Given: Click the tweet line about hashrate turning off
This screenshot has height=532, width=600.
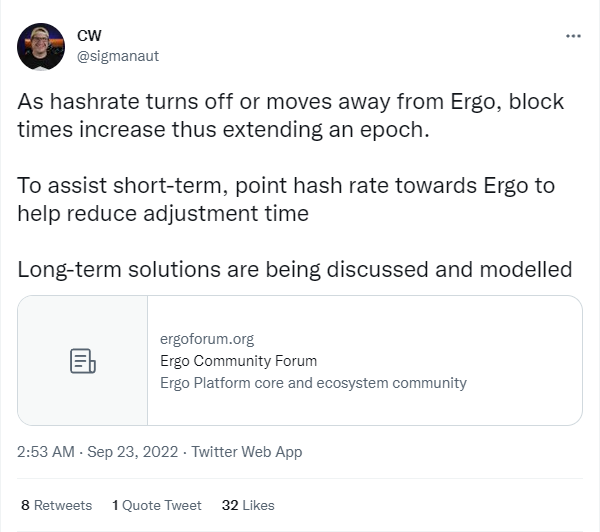Looking at the screenshot, I should click(x=290, y=102).
